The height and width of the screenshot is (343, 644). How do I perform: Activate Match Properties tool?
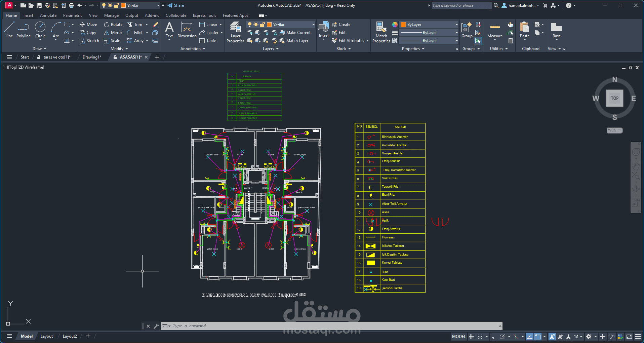pyautogui.click(x=381, y=32)
